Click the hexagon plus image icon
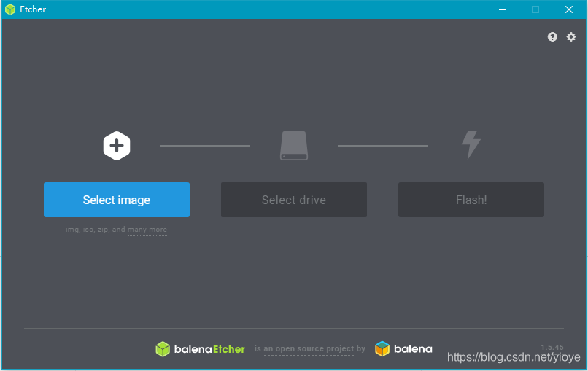588x371 pixels. [117, 146]
